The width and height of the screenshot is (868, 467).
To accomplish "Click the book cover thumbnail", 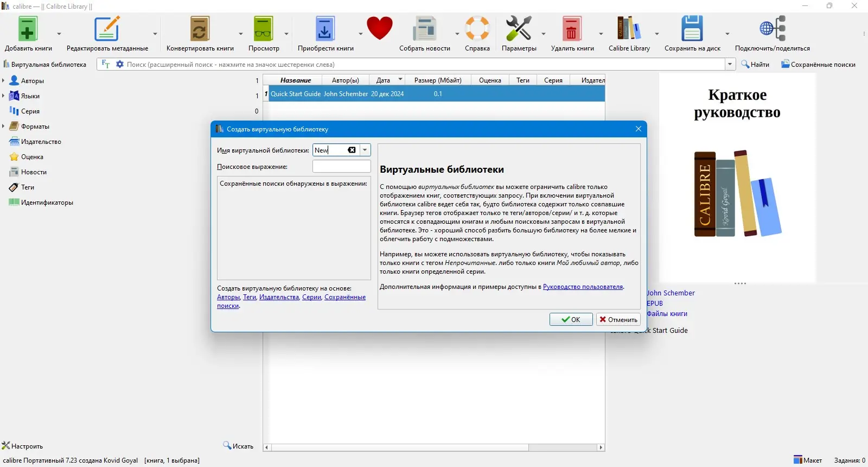I will 737,178.
